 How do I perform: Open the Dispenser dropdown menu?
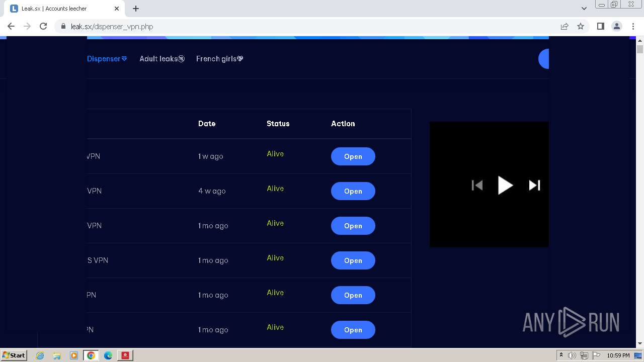pos(107,59)
